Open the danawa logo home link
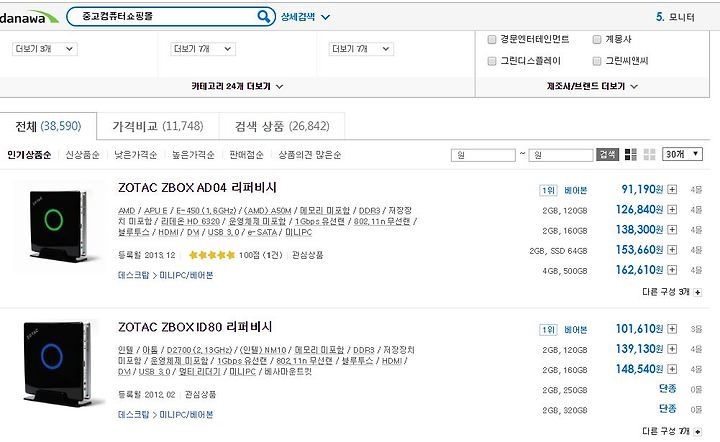 tap(28, 18)
